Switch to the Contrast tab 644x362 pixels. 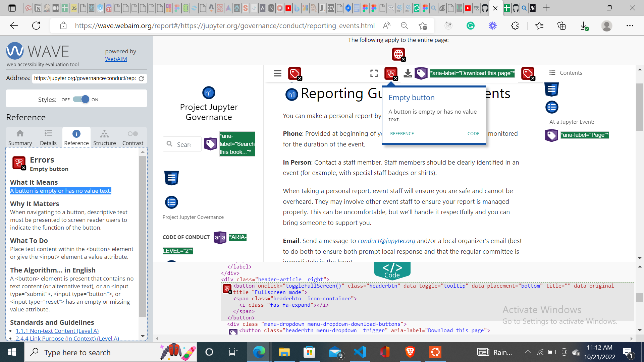(132, 137)
